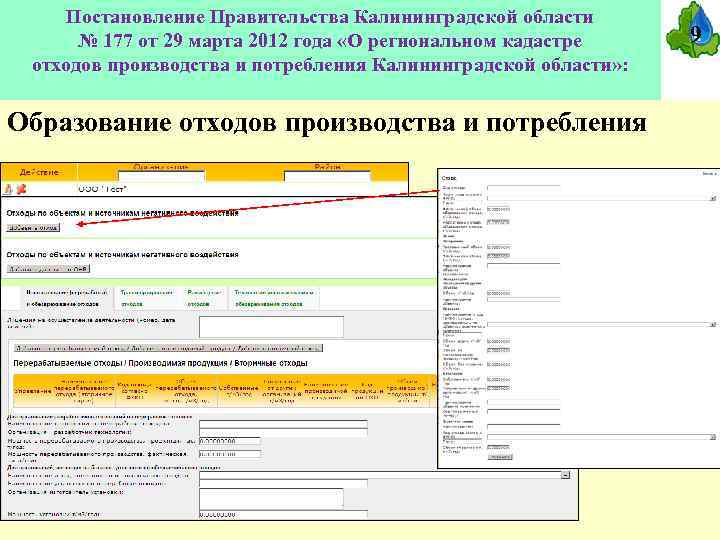
Task: Click the edit icon beside ООО "Тест"
Action: pos(8,189)
